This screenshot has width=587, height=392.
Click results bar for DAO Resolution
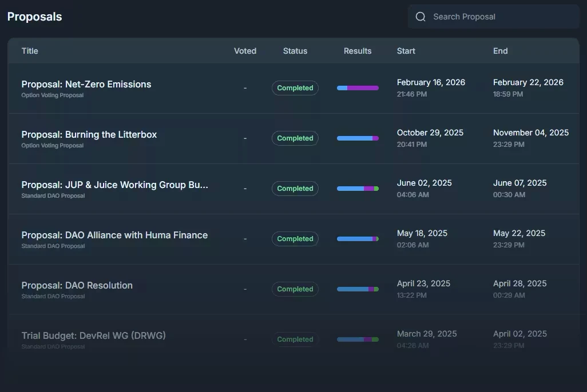tap(358, 289)
